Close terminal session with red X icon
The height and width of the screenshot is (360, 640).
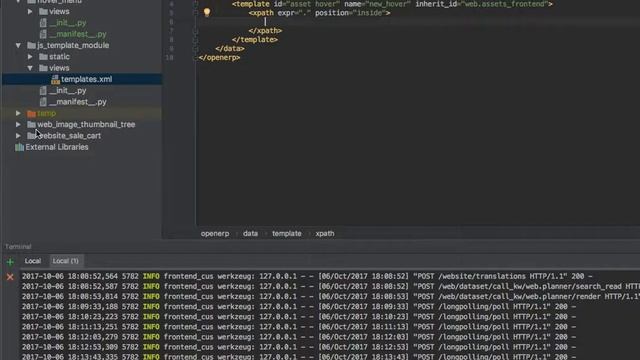pyautogui.click(x=10, y=277)
